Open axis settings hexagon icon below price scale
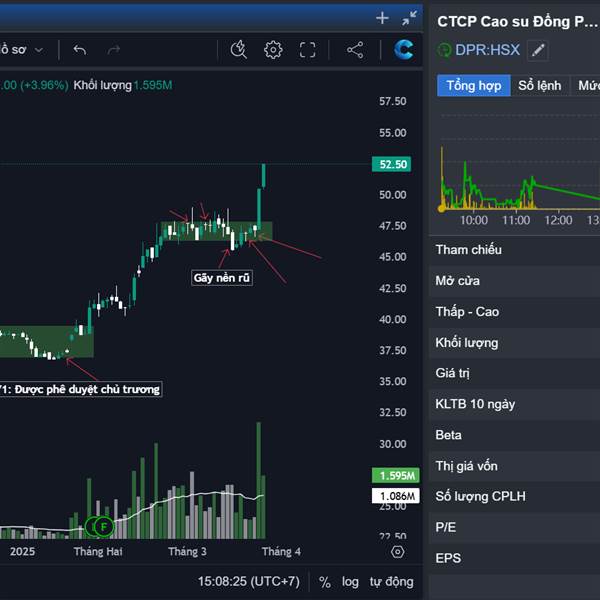This screenshot has height=600, width=600. [x=398, y=552]
